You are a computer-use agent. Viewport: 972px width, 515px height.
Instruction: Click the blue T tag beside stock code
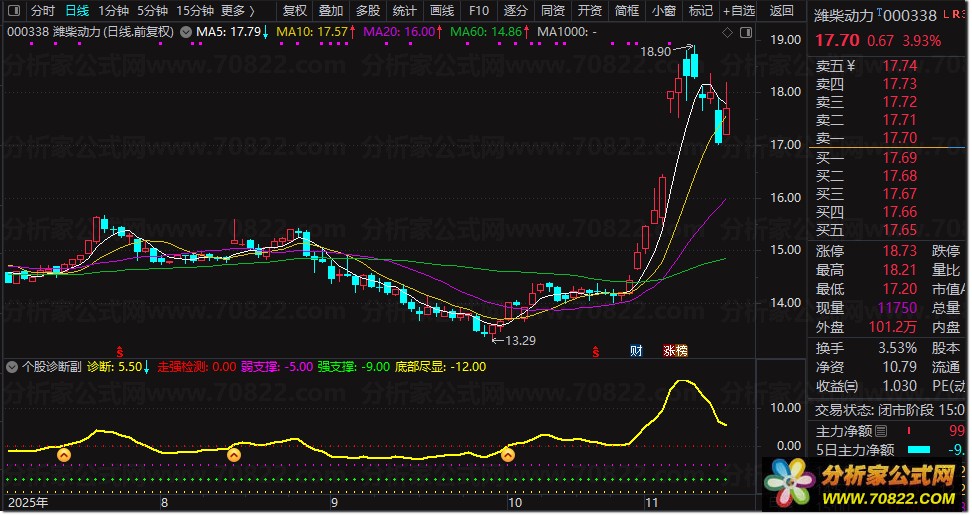[x=880, y=12]
